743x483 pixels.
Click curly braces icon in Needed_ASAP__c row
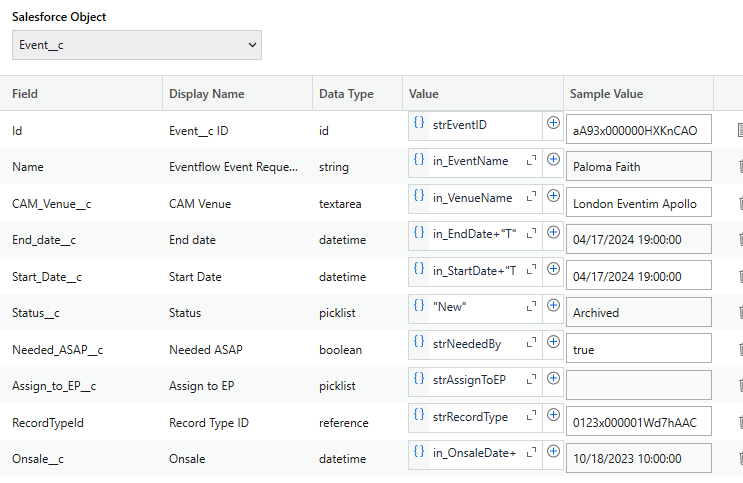[419, 341]
